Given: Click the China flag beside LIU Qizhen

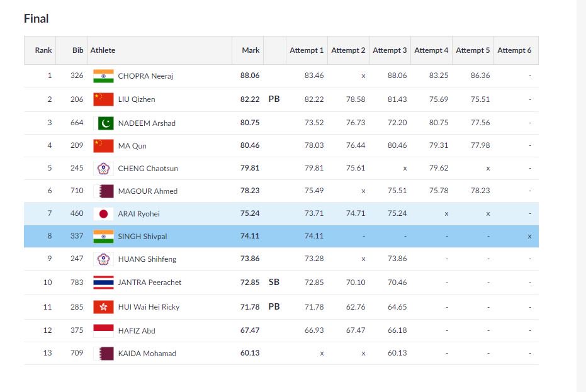Looking at the screenshot, I should pos(103,99).
